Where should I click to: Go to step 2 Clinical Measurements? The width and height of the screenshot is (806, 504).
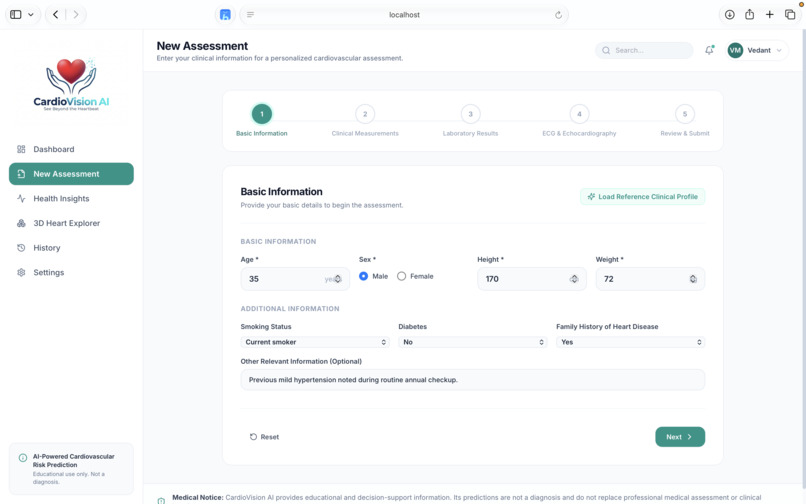click(x=365, y=120)
